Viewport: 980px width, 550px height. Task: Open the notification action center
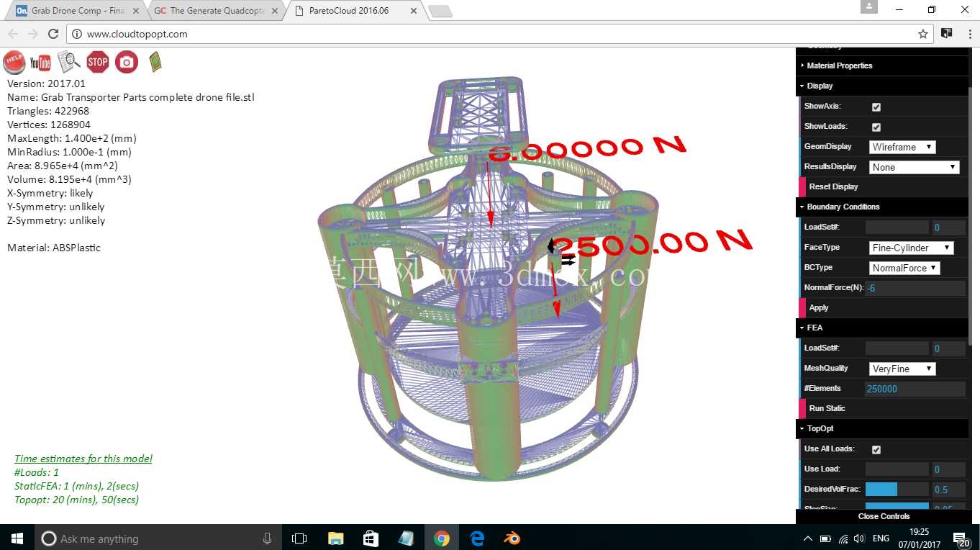pos(961,538)
